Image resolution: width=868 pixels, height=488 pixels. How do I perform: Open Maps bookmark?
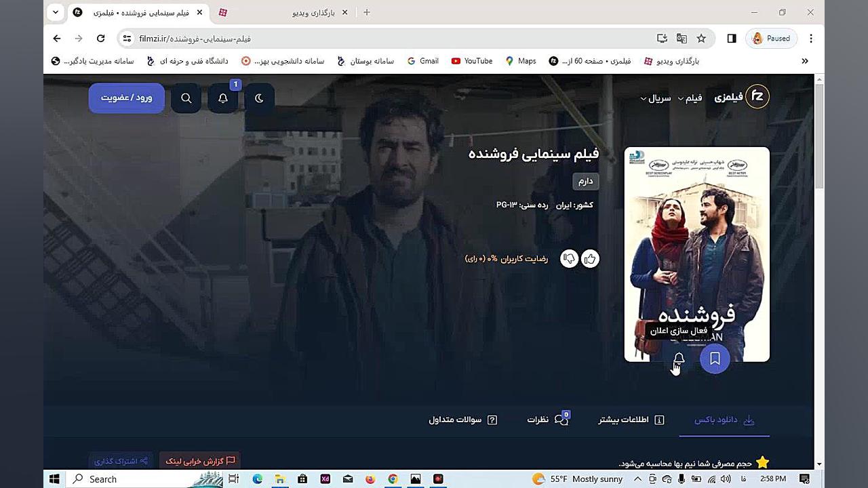pos(521,61)
